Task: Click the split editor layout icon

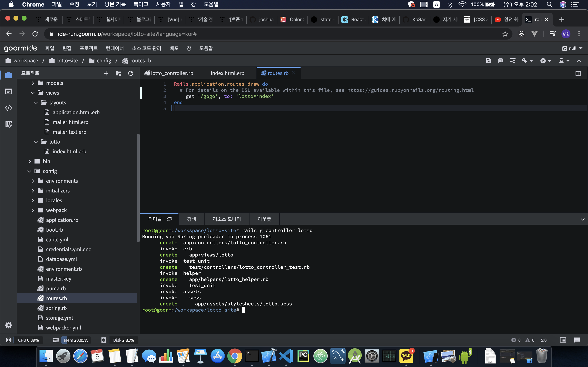Action: point(578,73)
